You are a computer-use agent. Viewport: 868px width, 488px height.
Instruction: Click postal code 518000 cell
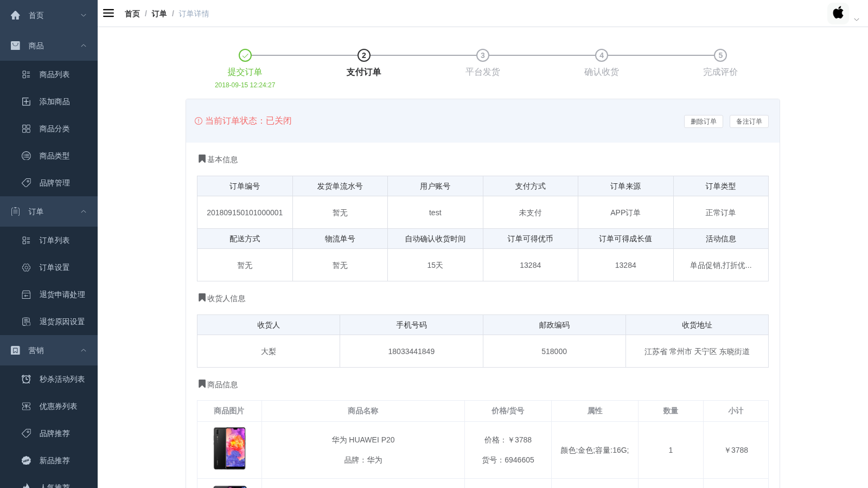tap(554, 351)
